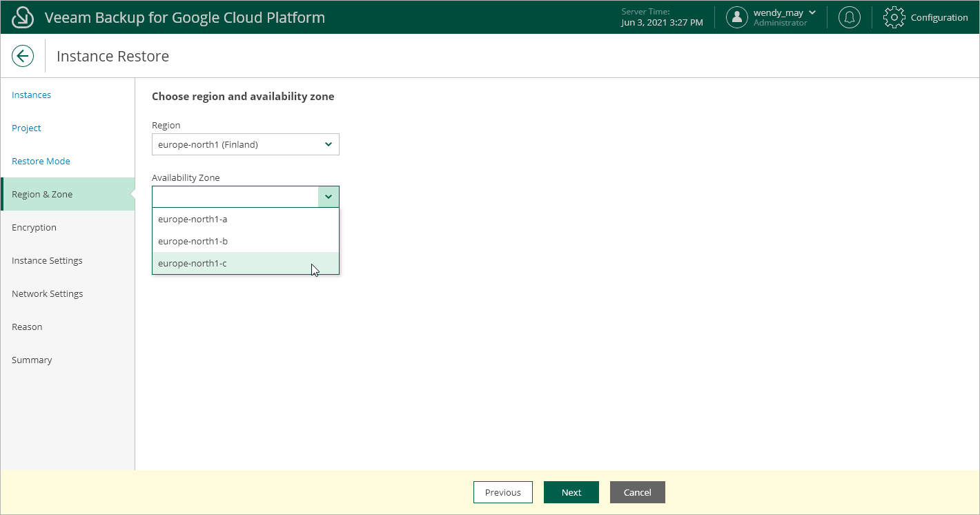980x515 pixels.
Task: Open Encryption wizard step
Action: pos(34,227)
